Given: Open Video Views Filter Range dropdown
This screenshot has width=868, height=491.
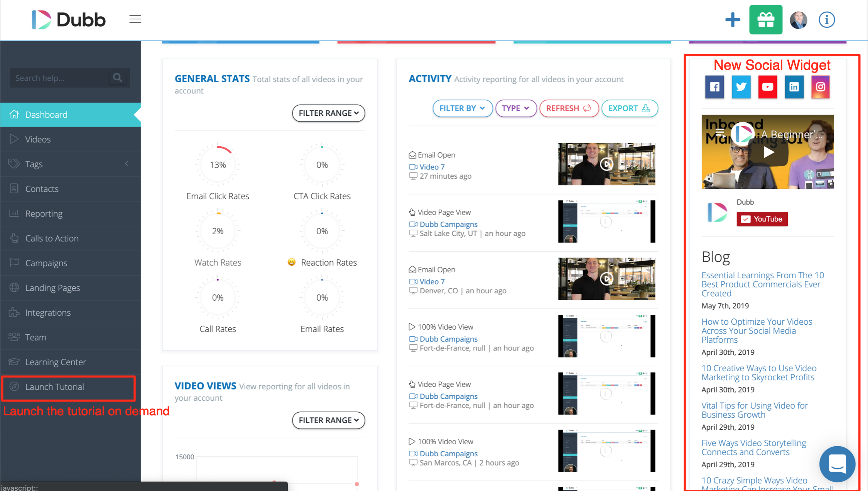Looking at the screenshot, I should (328, 420).
